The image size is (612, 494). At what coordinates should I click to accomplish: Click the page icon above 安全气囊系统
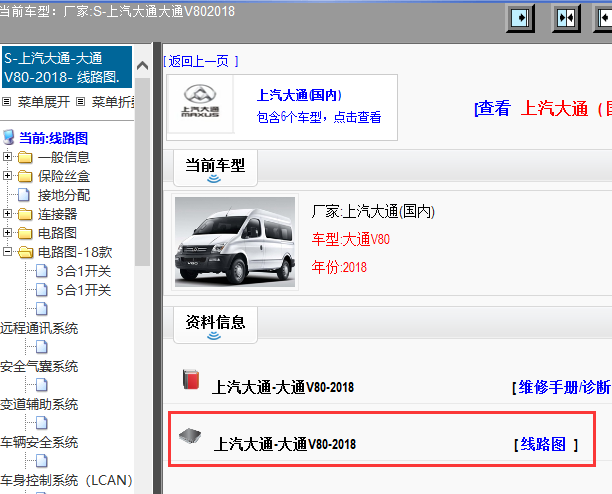pos(42,347)
